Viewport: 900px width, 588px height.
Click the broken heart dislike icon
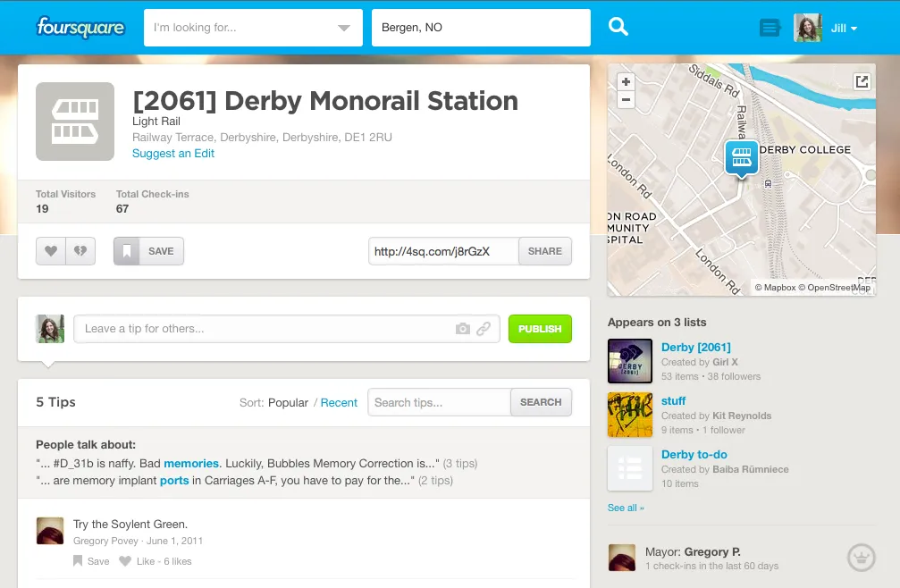pos(80,251)
